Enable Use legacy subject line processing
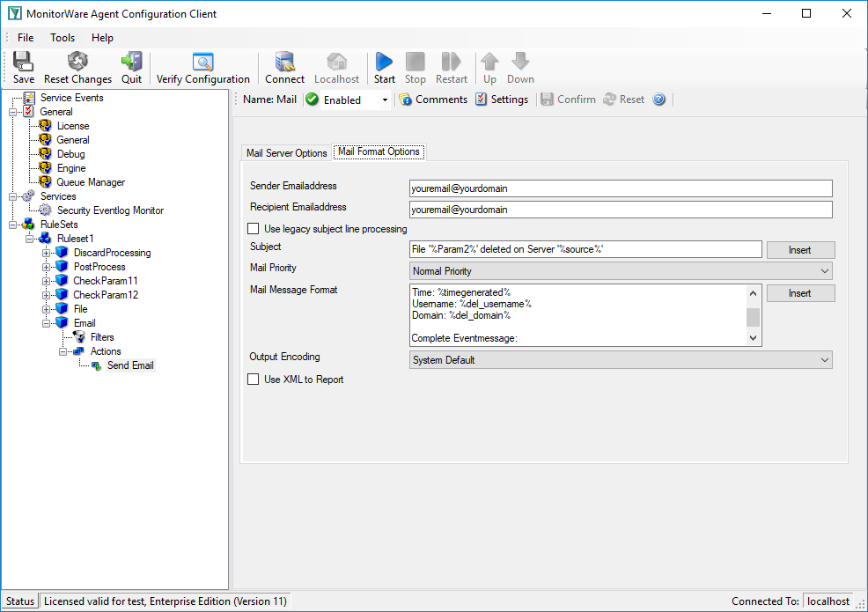 [253, 229]
